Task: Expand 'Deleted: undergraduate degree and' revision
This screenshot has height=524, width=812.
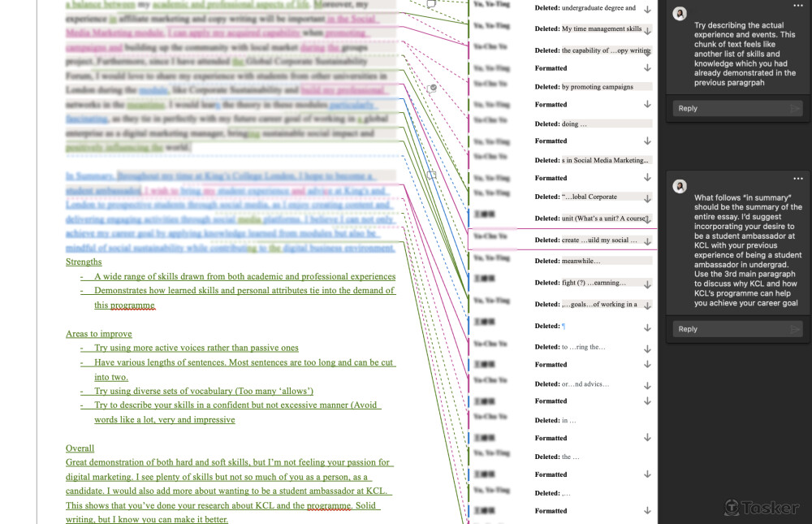Action: [x=647, y=9]
